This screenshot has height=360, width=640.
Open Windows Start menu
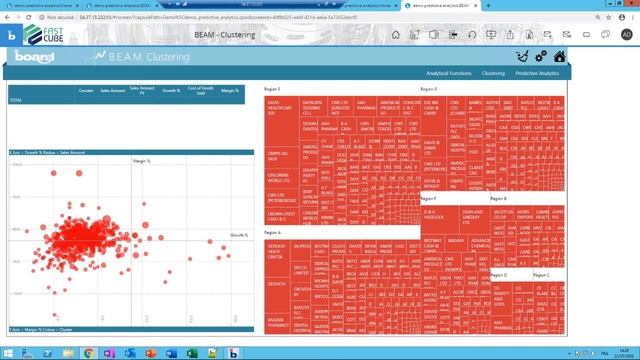click(x=7, y=353)
